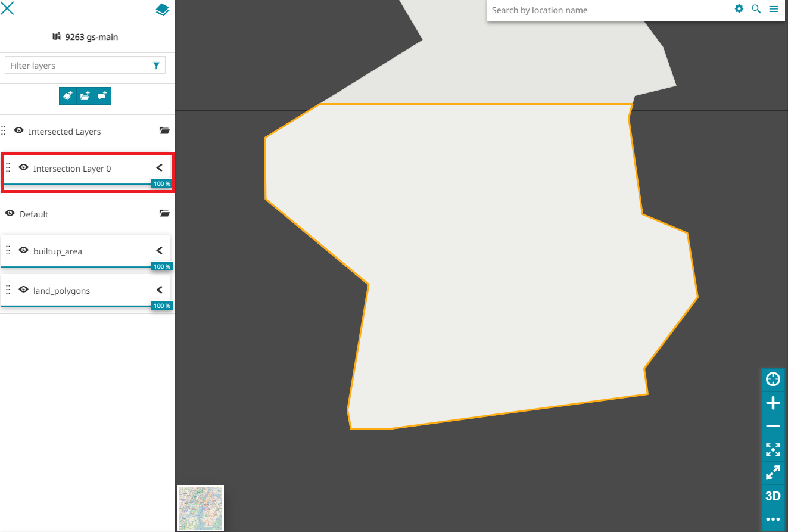Viewport: 788px width, 532px height.
Task: Click the geolocation crosshair button
Action: click(x=773, y=379)
